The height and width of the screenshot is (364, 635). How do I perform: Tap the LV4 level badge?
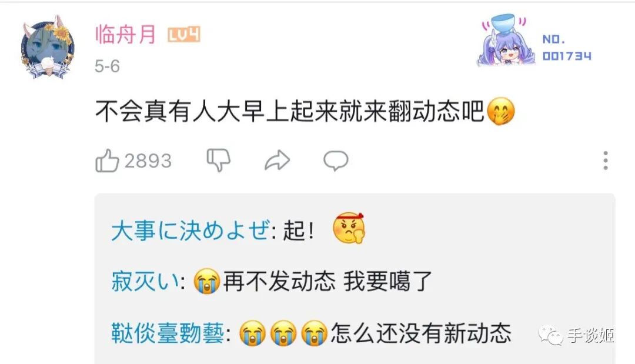click(184, 35)
